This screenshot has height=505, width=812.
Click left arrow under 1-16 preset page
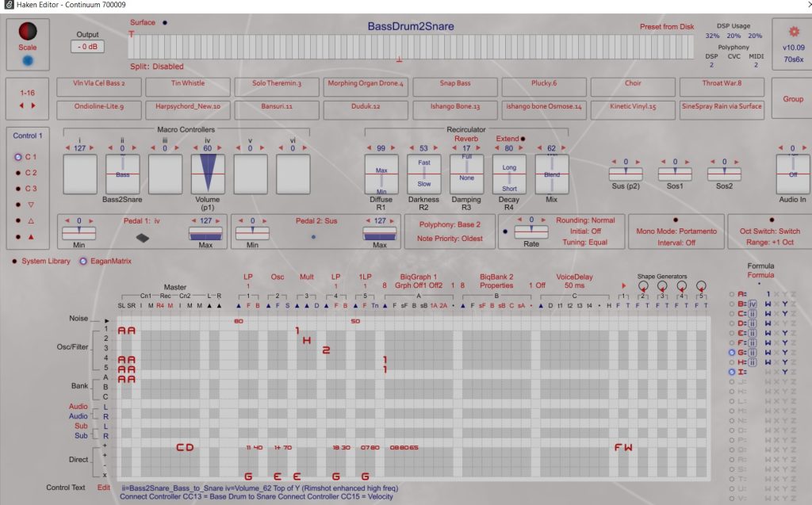click(21, 105)
